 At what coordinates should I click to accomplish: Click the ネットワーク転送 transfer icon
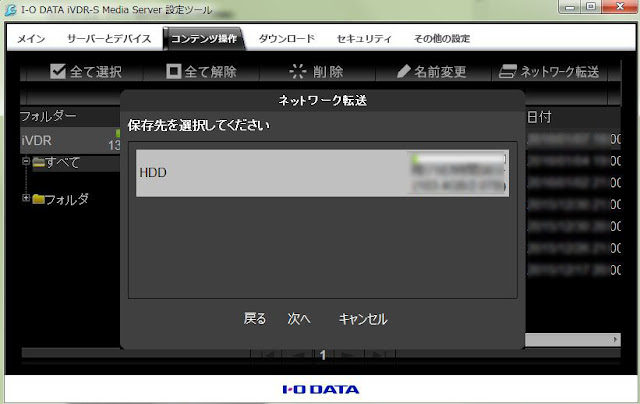507,71
